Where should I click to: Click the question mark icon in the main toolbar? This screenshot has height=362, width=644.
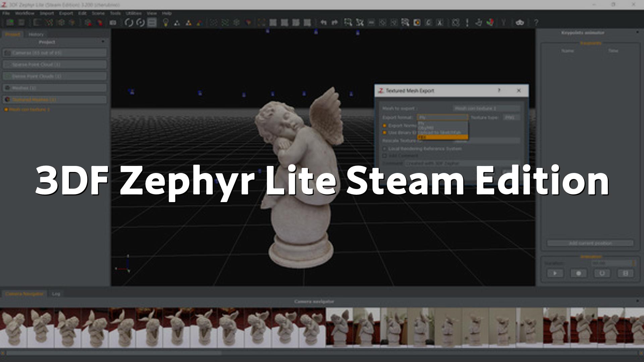click(536, 22)
